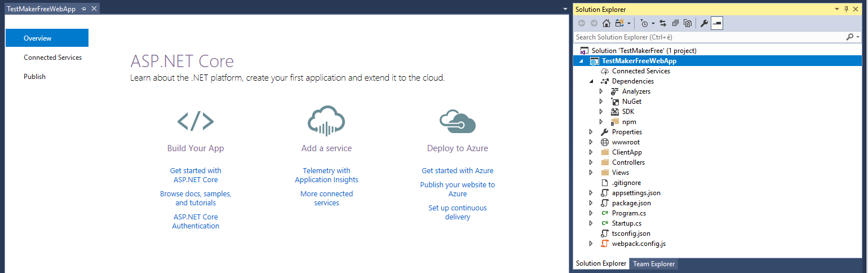Click the .gitignore file icon
Image resolution: width=868 pixels, height=273 pixels.
[x=605, y=183]
